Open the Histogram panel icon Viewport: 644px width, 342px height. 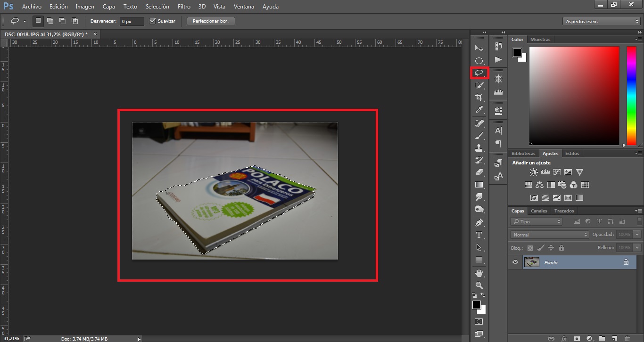click(x=498, y=92)
